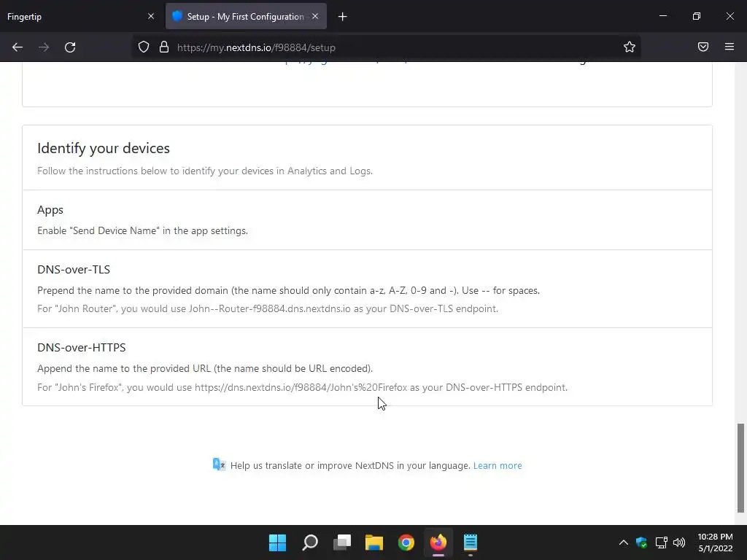
Task: Open Task View on the taskbar
Action: pos(342,542)
